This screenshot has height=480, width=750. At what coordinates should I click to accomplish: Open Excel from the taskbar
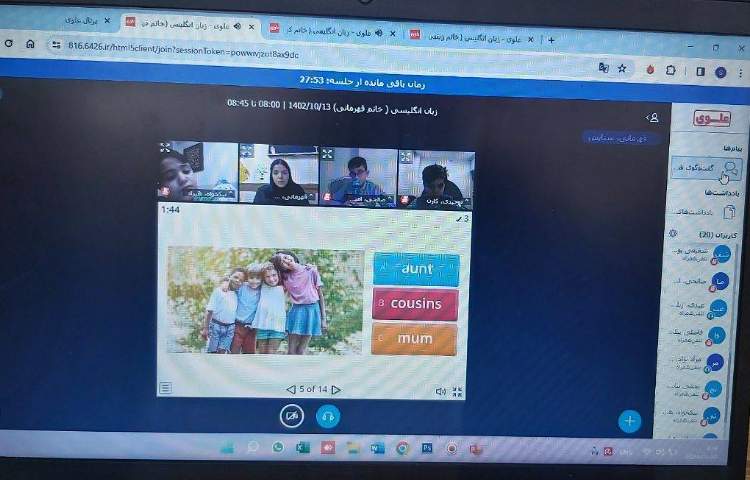(x=303, y=448)
